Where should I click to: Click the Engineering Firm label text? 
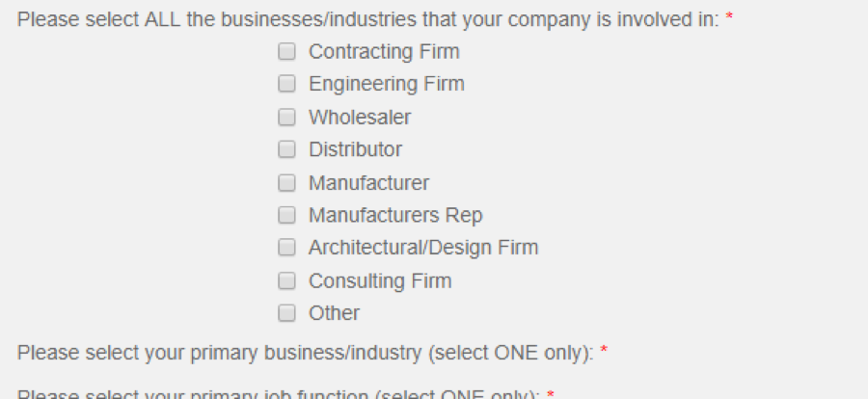click(x=387, y=84)
